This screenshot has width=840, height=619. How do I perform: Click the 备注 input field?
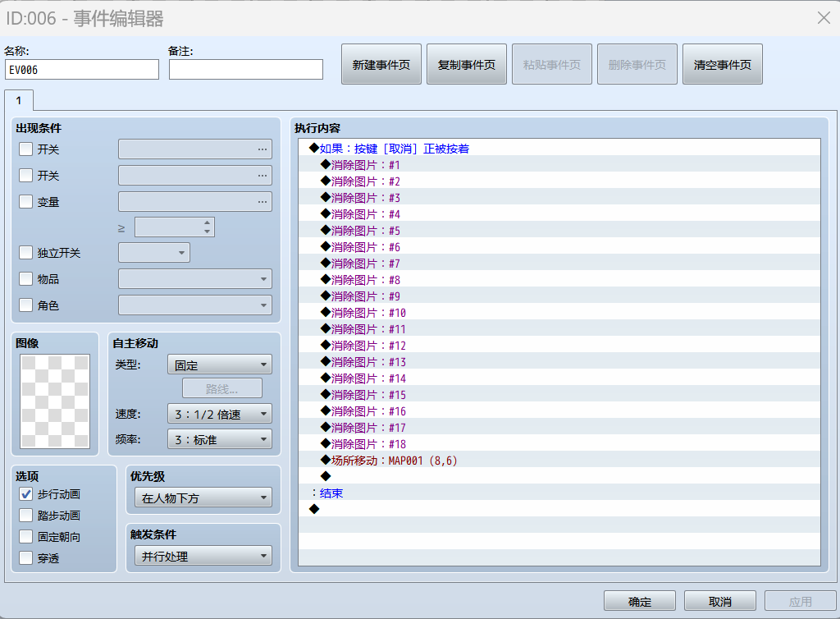tap(246, 70)
